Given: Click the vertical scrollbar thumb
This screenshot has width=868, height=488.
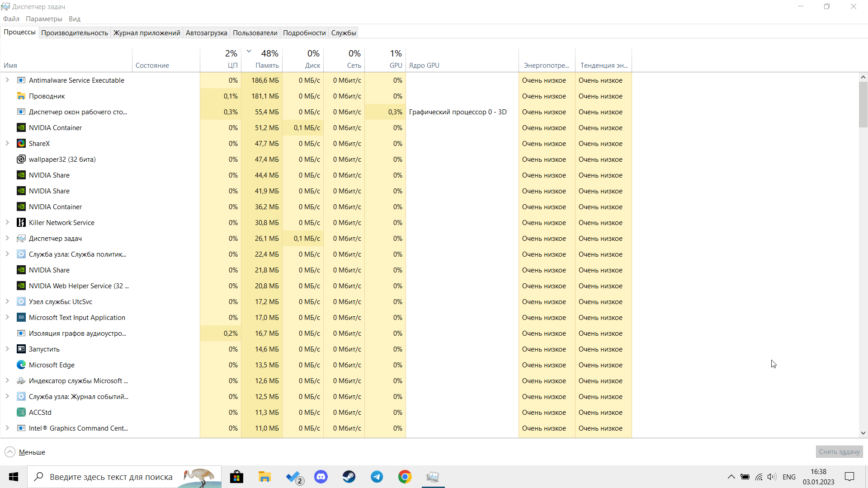Looking at the screenshot, I should pyautogui.click(x=863, y=105).
